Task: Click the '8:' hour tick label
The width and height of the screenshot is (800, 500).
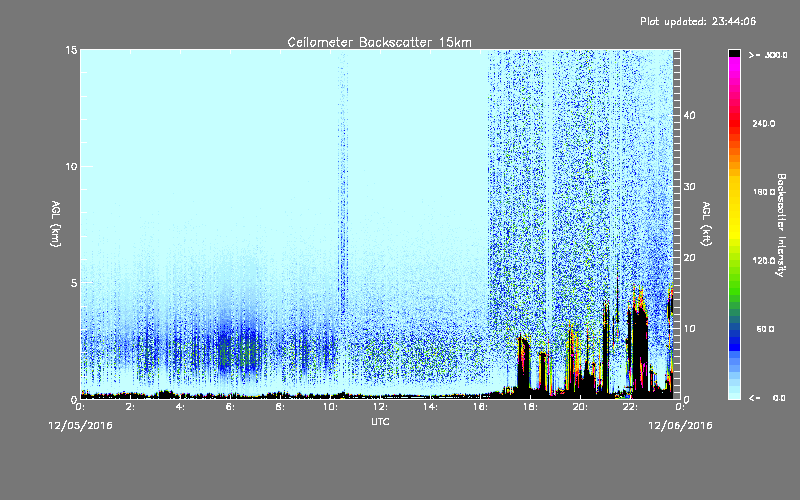Action: pos(280,407)
